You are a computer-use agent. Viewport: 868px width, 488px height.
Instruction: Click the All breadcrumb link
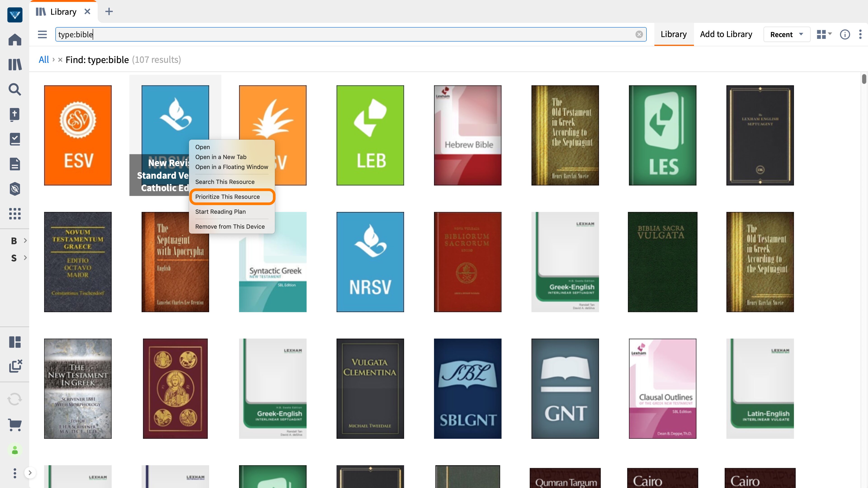tap(44, 60)
